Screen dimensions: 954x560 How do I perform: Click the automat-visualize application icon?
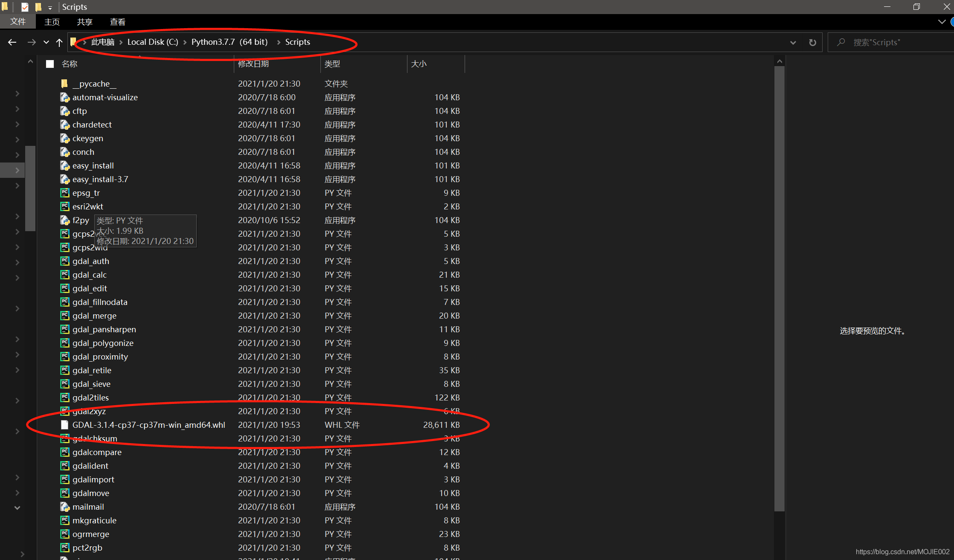coord(64,97)
